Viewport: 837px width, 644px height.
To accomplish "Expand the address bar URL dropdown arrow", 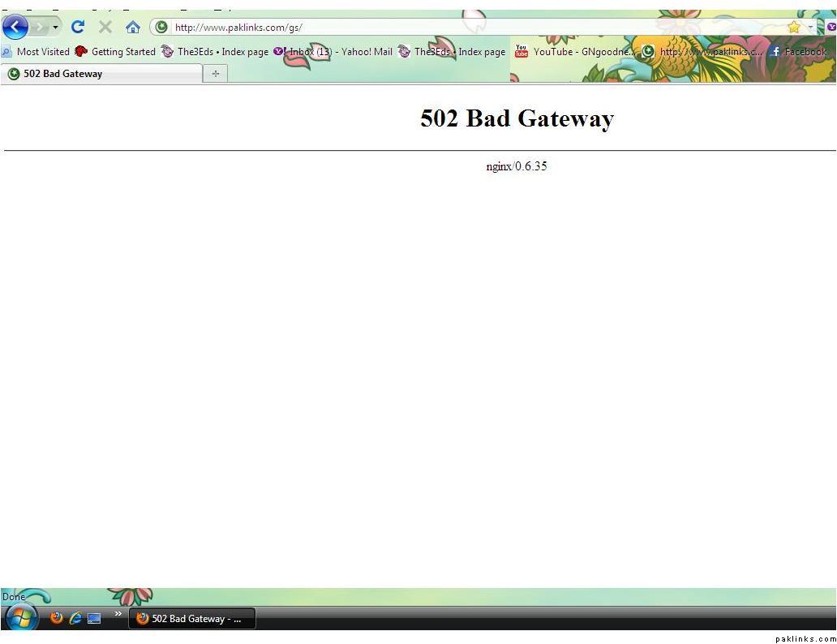I will coord(810,27).
